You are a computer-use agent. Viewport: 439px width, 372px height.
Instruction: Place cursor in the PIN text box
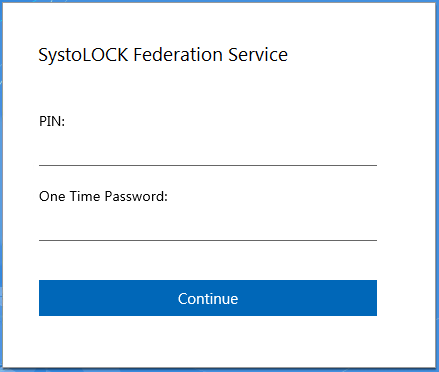(x=208, y=151)
